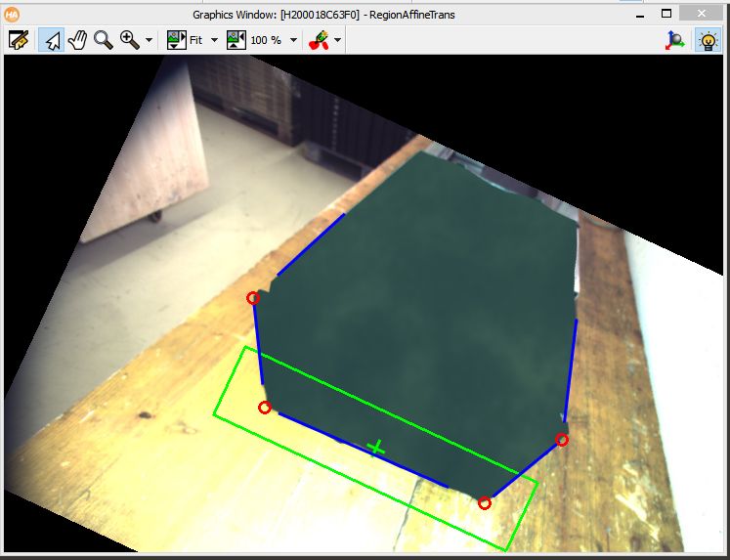The width and height of the screenshot is (730, 560).
Task: Toggle the light bulb tooltip icon
Action: 708,40
